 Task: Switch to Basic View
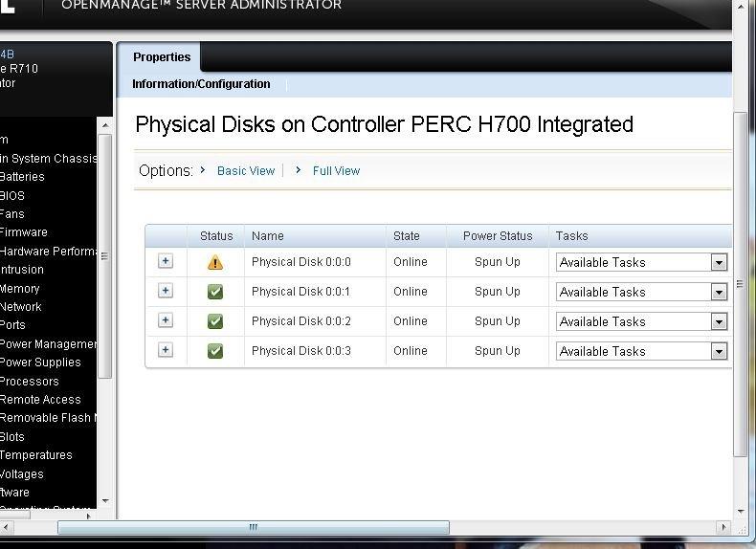tap(246, 171)
